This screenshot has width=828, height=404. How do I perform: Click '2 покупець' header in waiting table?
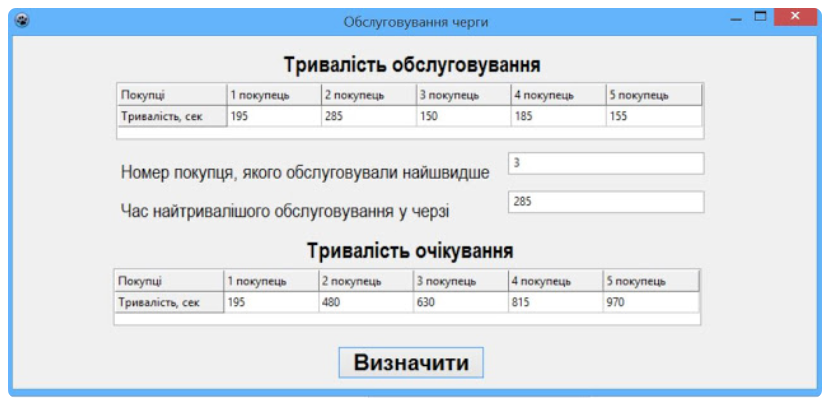(x=366, y=281)
